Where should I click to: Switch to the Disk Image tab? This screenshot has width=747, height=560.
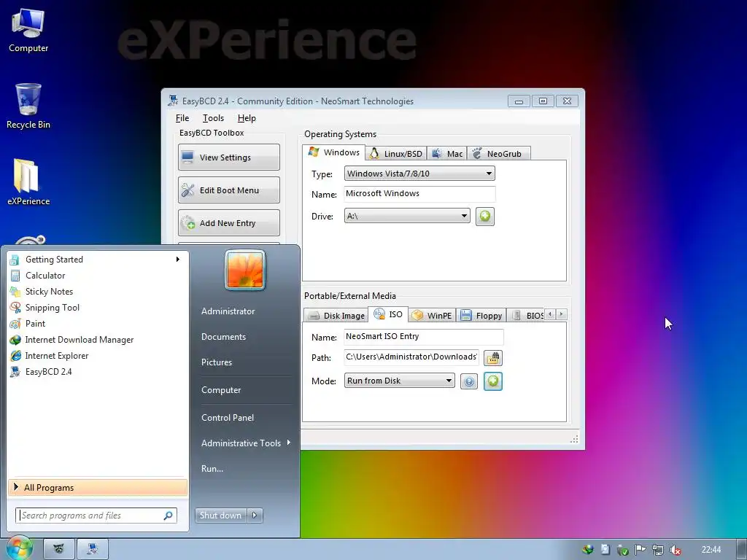pyautogui.click(x=336, y=316)
